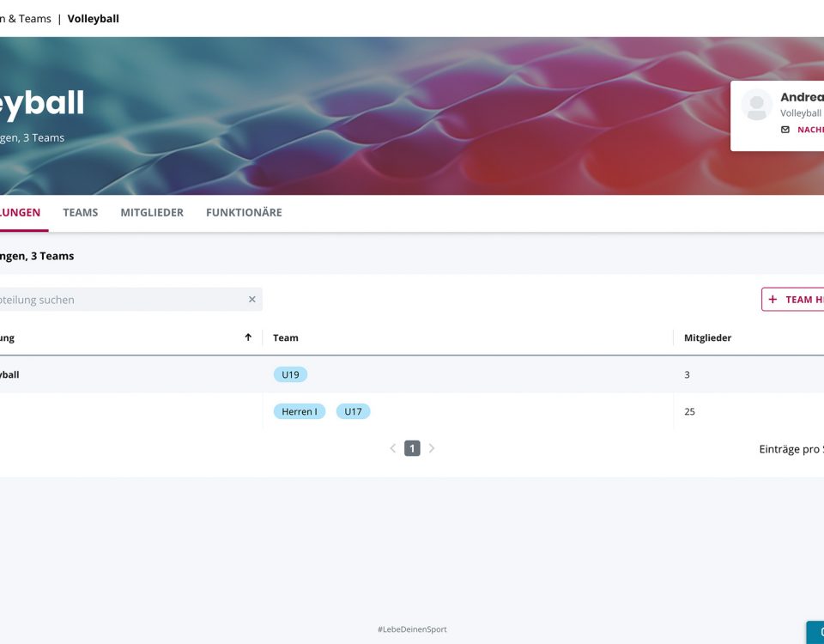Select the active Abteilungen tab
Image resolution: width=824 pixels, height=644 pixels.
(19, 213)
